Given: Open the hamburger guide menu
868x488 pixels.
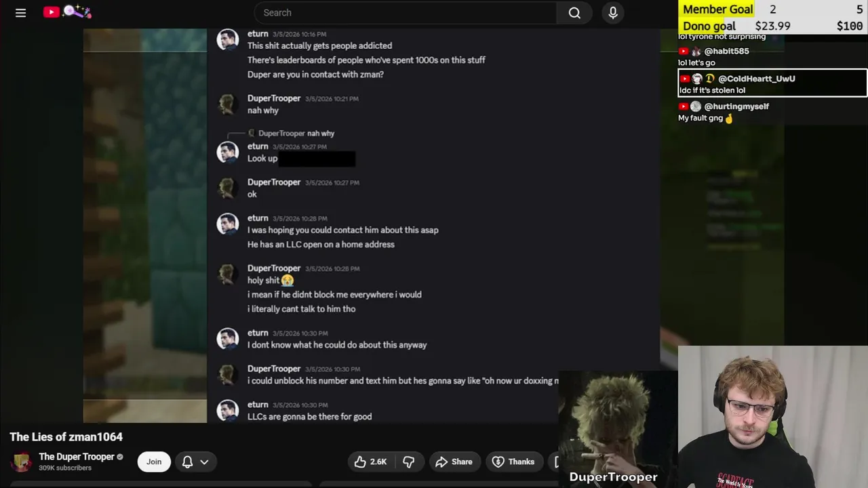Looking at the screenshot, I should coord(20,13).
